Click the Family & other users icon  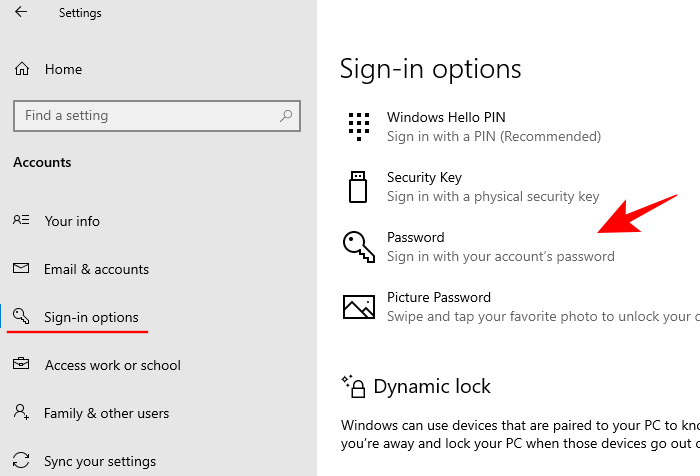coord(22,413)
